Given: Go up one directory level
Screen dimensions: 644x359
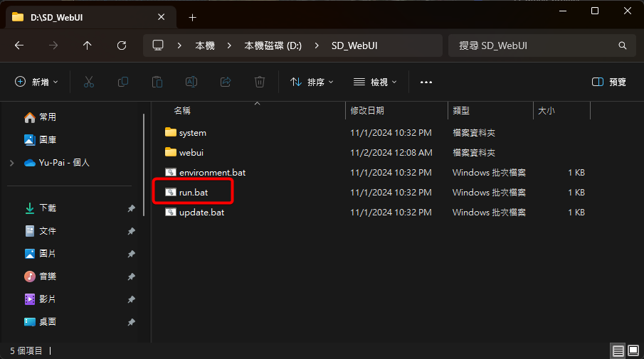Looking at the screenshot, I should [x=88, y=45].
